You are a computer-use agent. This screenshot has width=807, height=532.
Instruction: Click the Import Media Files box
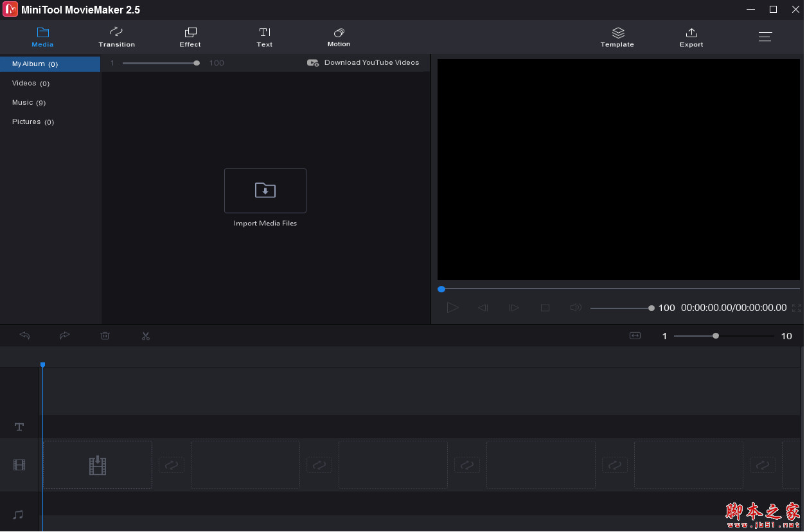265,191
